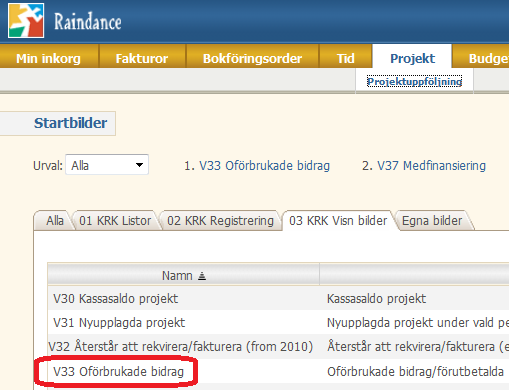Click description cell of the V32 row
The height and width of the screenshot is (390, 509).
418,347
